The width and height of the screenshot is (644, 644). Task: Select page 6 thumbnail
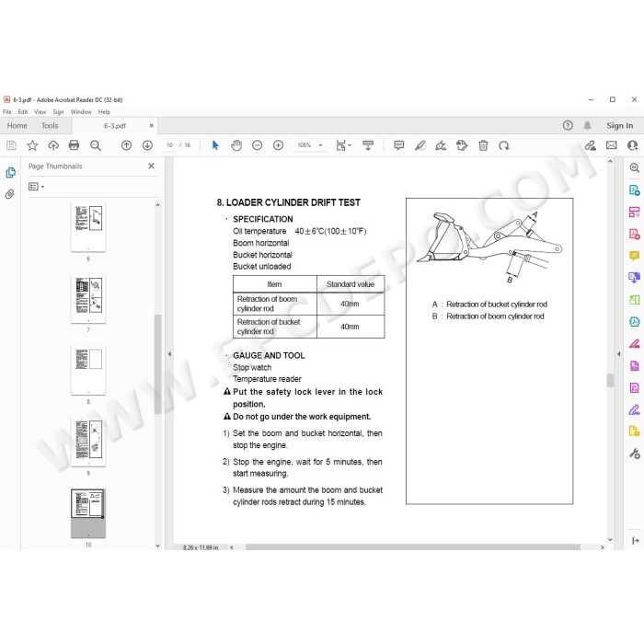88,226
